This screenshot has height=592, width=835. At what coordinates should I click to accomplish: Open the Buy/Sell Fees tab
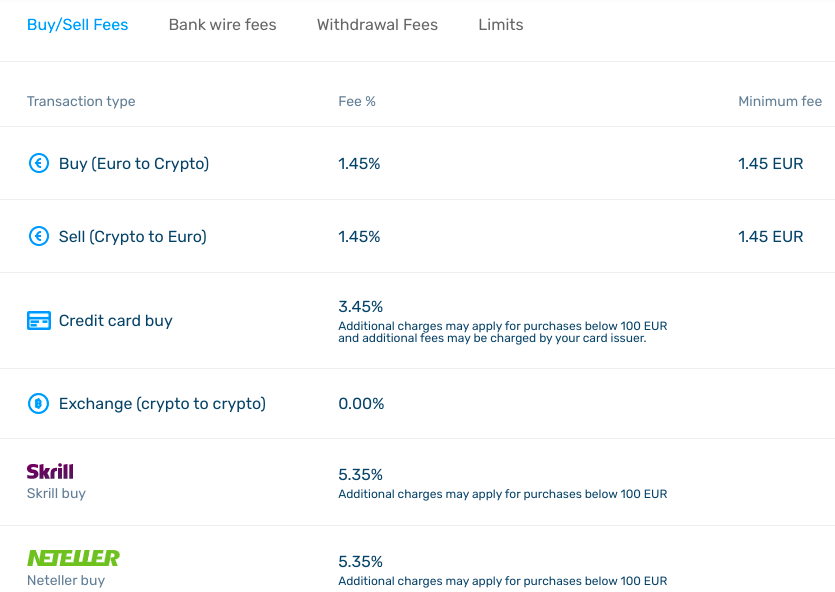click(78, 24)
